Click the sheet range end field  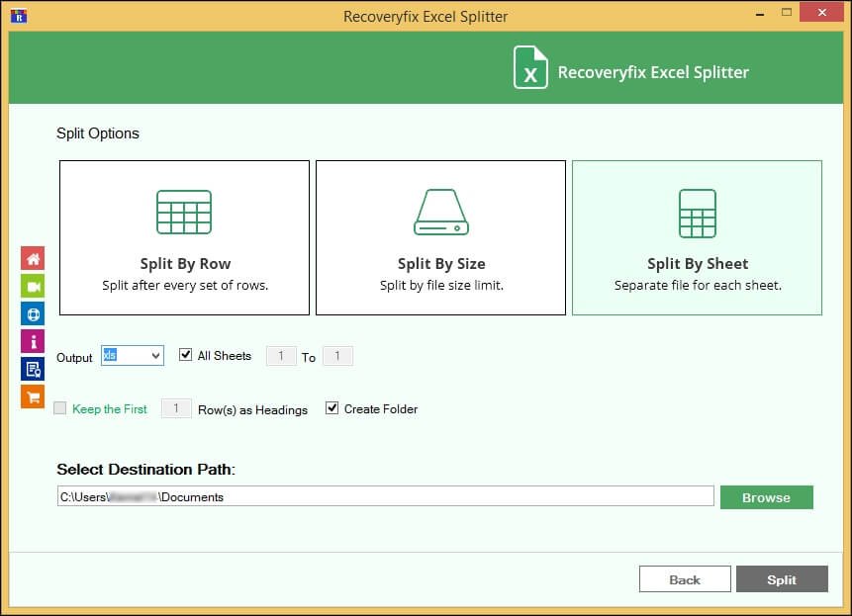tap(337, 356)
